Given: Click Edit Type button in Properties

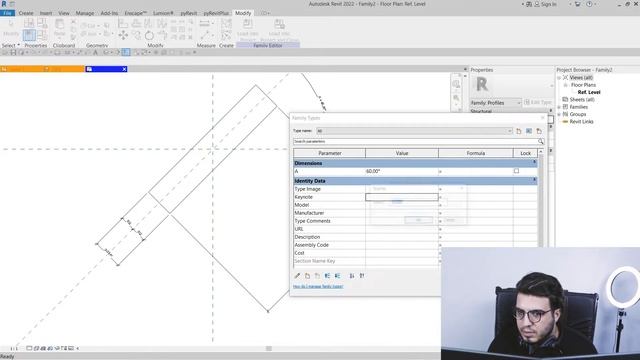Looking at the screenshot, I should click(538, 102).
